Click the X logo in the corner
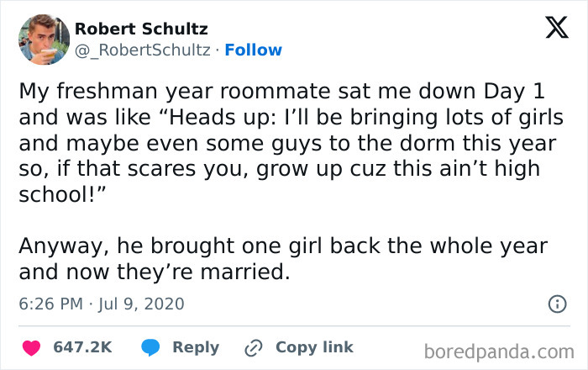Image resolution: width=588 pixels, height=370 pixels. [551, 29]
